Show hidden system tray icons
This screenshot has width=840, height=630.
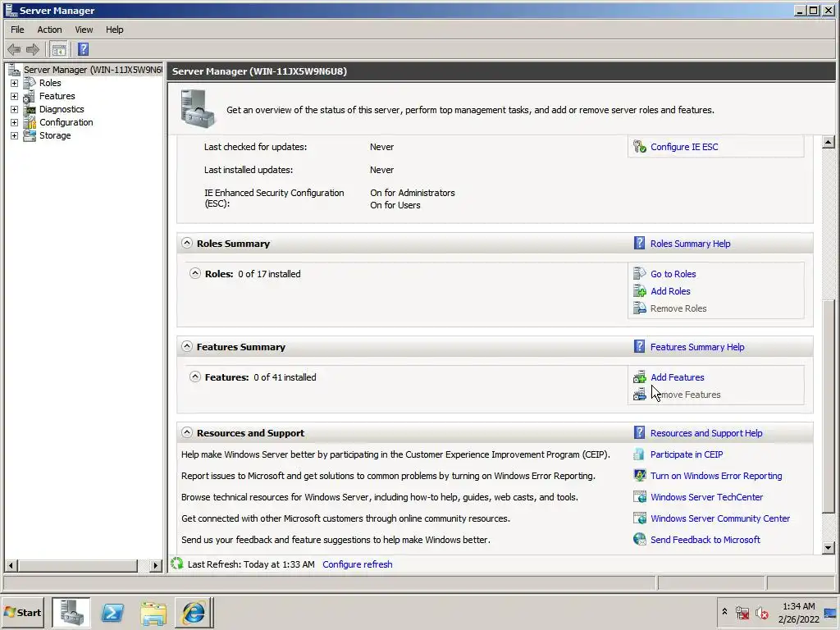coord(724,612)
